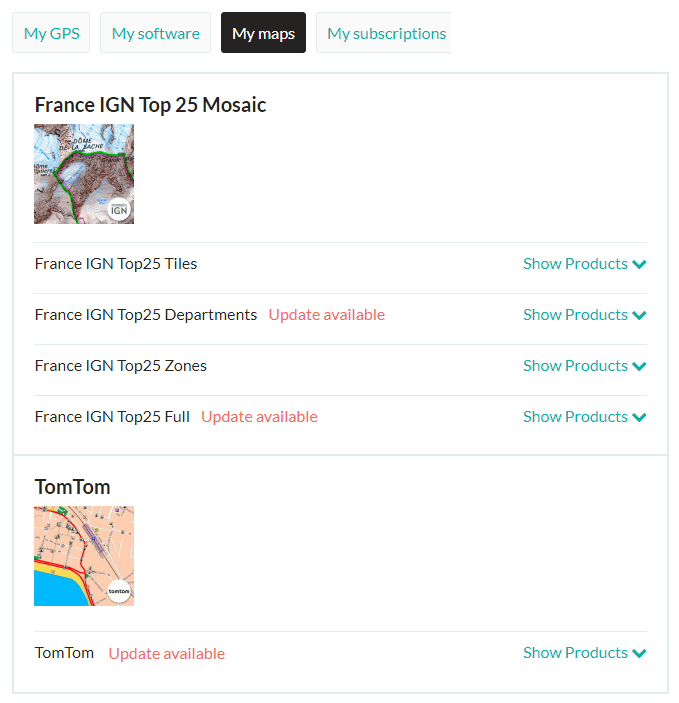Select the My maps tab
The height and width of the screenshot is (703, 679).
263,33
